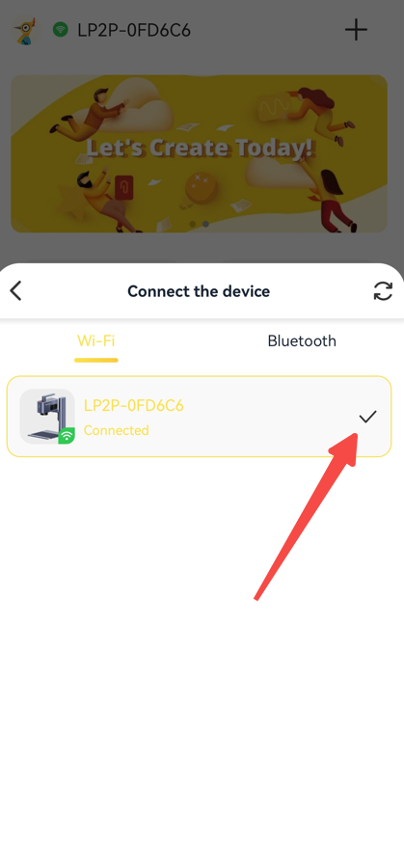
Task: Tap the checkmark on LP2P-0FD6C6 row
Action: pos(367,417)
